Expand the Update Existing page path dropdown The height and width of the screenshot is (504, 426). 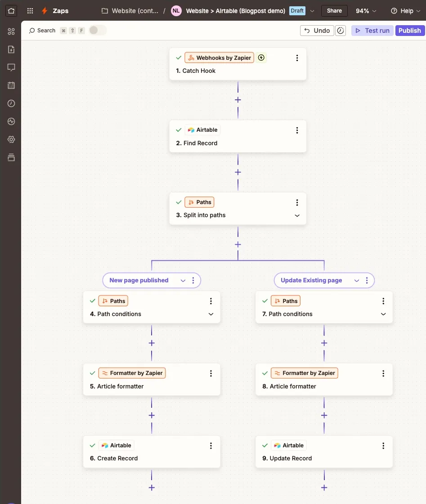[x=356, y=280]
